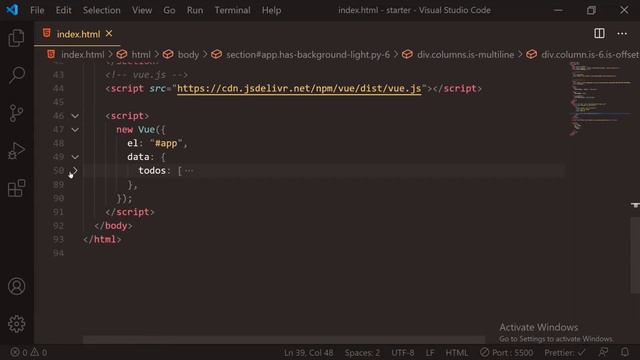Open the Accounts menu icon
The height and width of the screenshot is (360, 640).
16,287
